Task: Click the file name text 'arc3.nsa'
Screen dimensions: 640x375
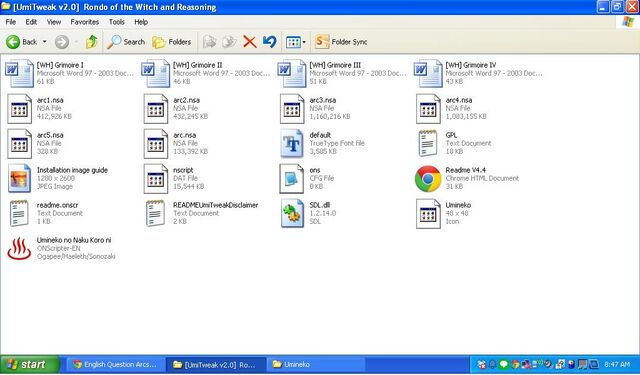Action: pyautogui.click(x=322, y=100)
